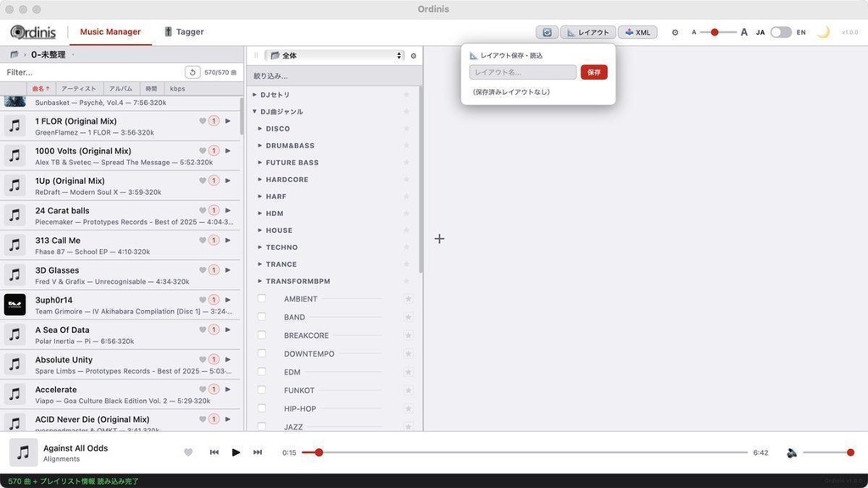Open the XML export tool

point(637,31)
